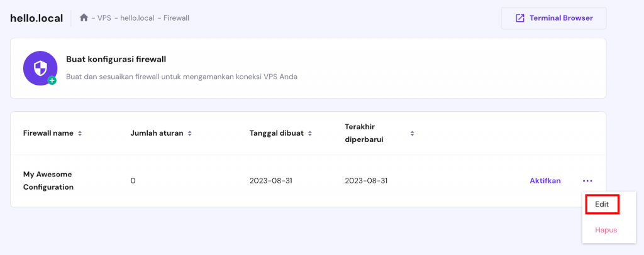Image resolution: width=644 pixels, height=255 pixels.
Task: Click the green plus badge on shield
Action: pyautogui.click(x=52, y=80)
